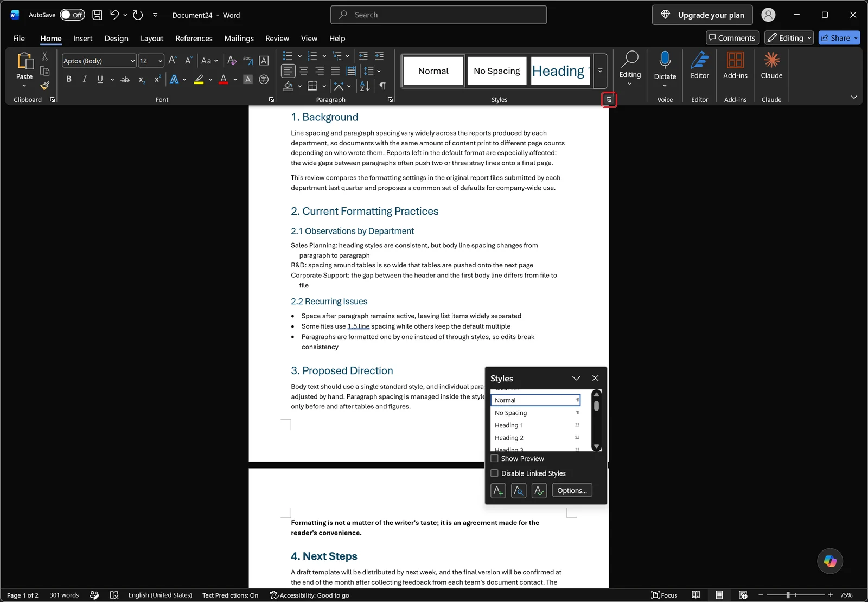Open the File menu
Screen dimensions: 868x602
point(19,39)
